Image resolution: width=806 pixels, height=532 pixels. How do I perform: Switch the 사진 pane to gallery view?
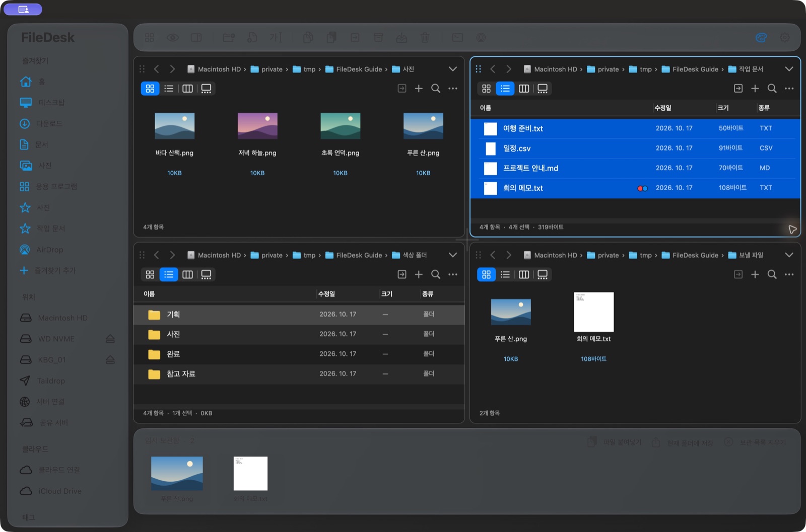click(206, 89)
